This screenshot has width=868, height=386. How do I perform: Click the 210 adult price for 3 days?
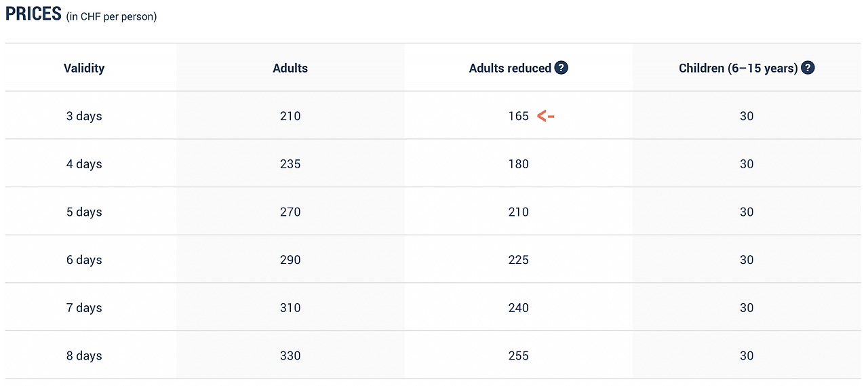pyautogui.click(x=290, y=116)
